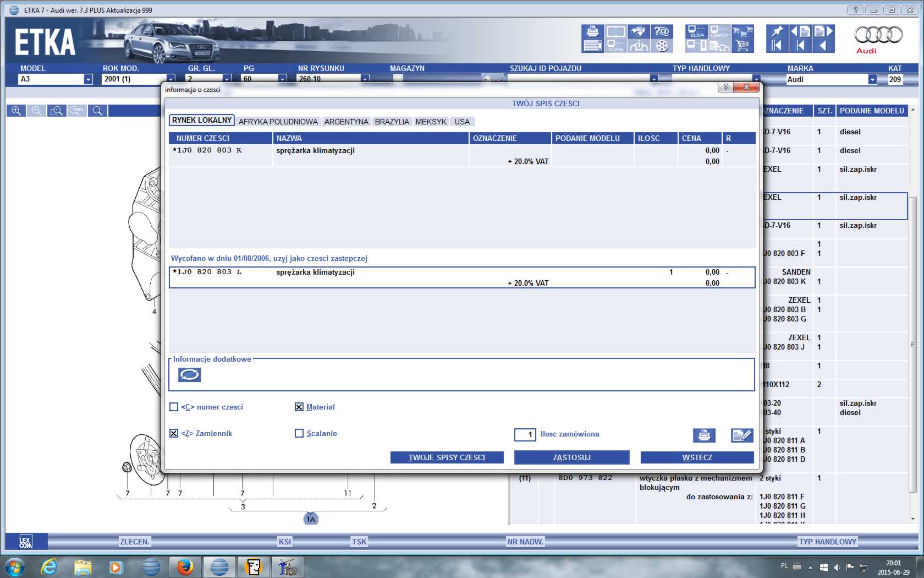The image size is (924, 578).
Task: Click the ZASTOSUJ button
Action: [x=572, y=457]
